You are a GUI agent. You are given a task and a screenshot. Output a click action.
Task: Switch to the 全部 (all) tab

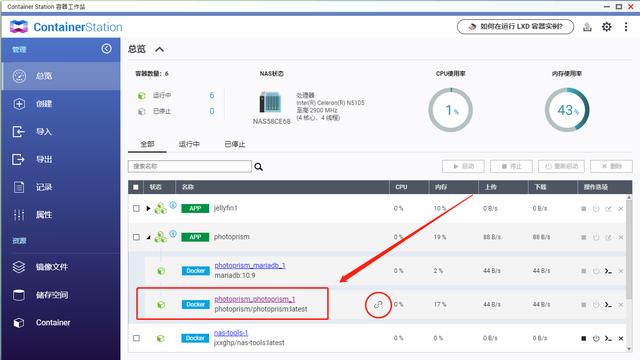tap(147, 144)
